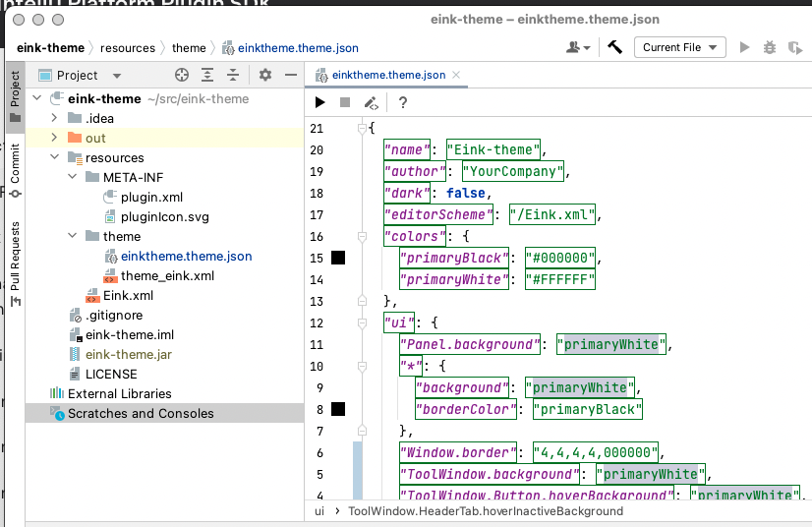Collapse the eink-theme project root
812x527 pixels.
click(36, 98)
